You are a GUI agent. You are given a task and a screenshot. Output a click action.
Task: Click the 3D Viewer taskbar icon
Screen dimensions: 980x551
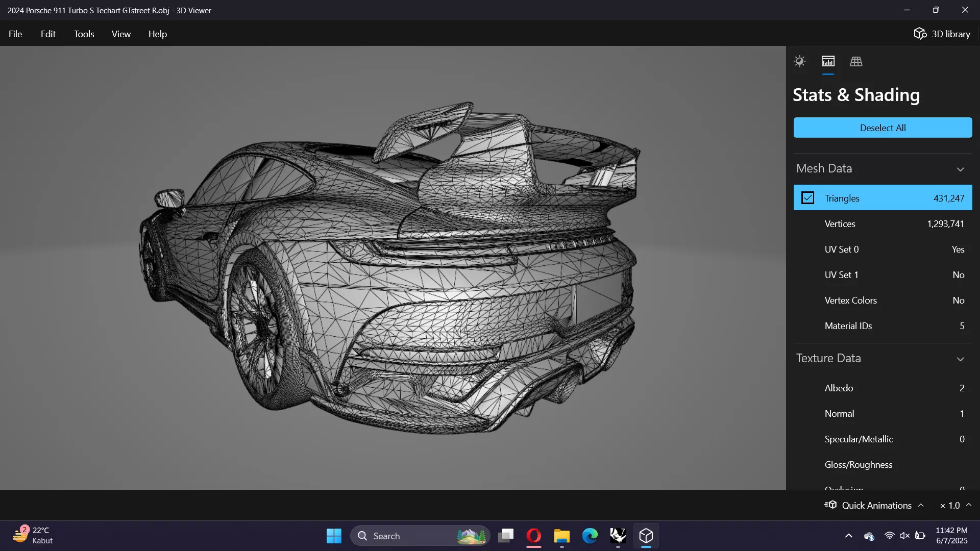point(646,536)
